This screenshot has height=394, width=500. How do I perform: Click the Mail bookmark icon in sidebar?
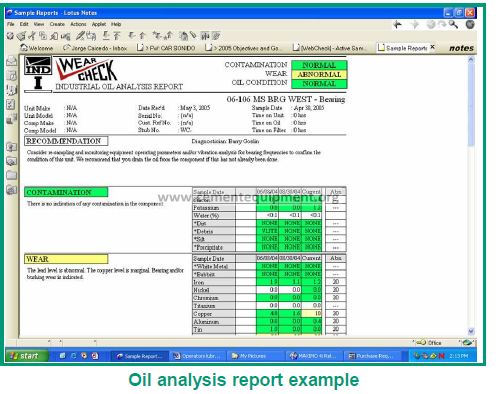point(12,61)
